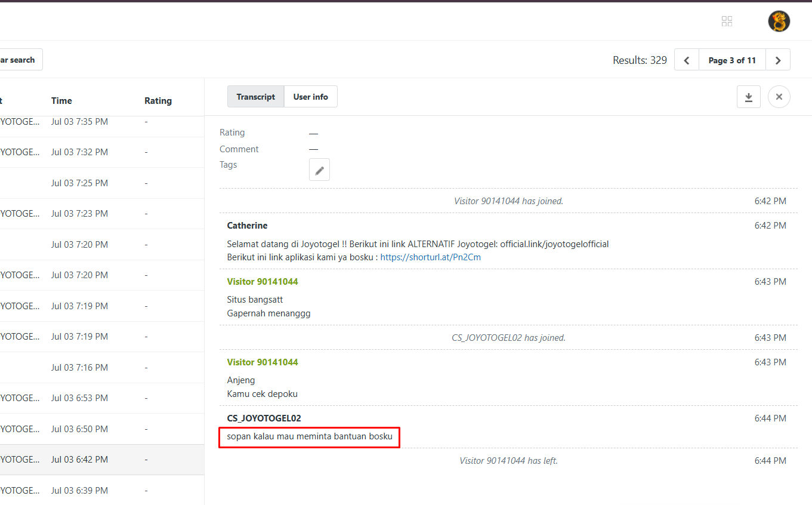The height and width of the screenshot is (505, 812).
Task: Click the Visitor 90141044 name above "Situs bangsatt"
Action: (x=263, y=282)
